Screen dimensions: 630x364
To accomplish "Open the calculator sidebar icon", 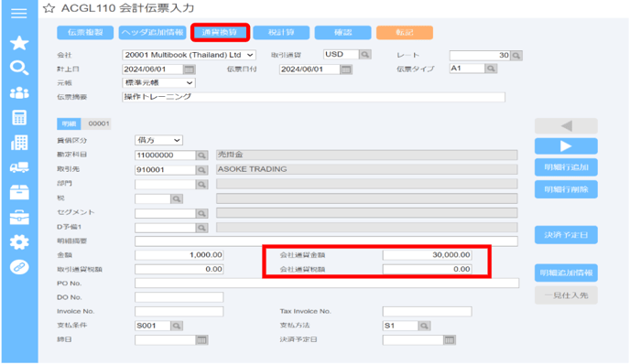I will click(19, 118).
